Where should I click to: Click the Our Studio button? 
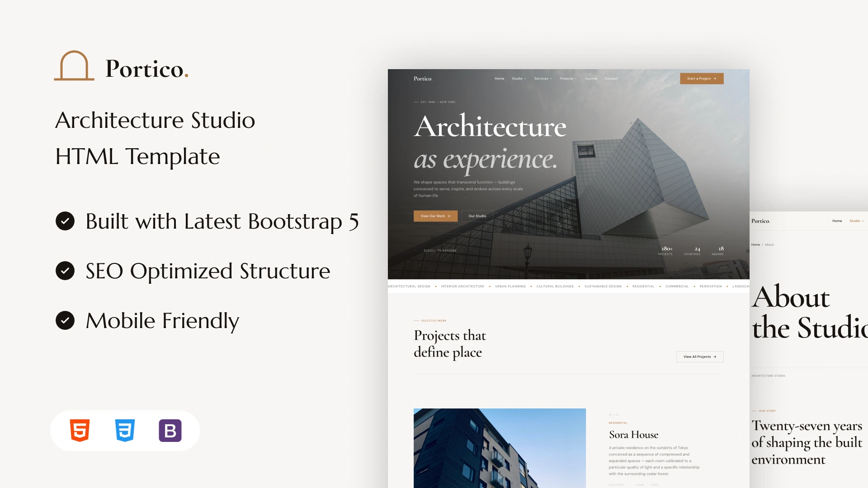[477, 216]
